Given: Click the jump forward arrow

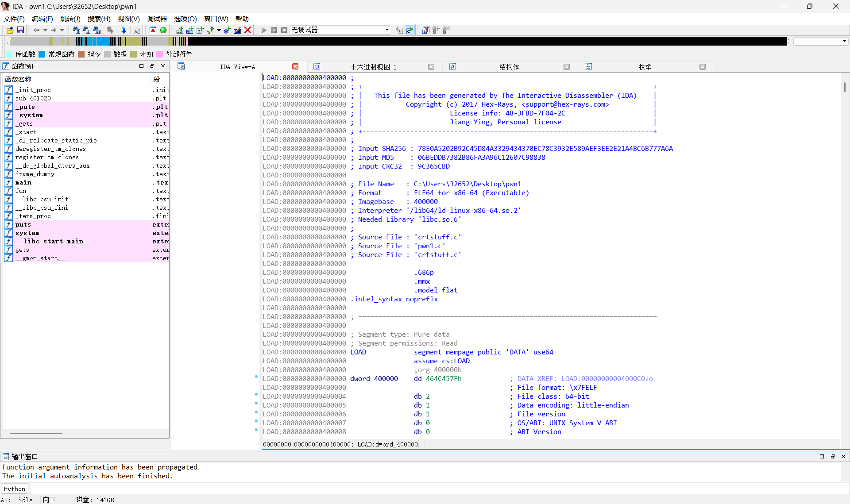Looking at the screenshot, I should [x=53, y=30].
